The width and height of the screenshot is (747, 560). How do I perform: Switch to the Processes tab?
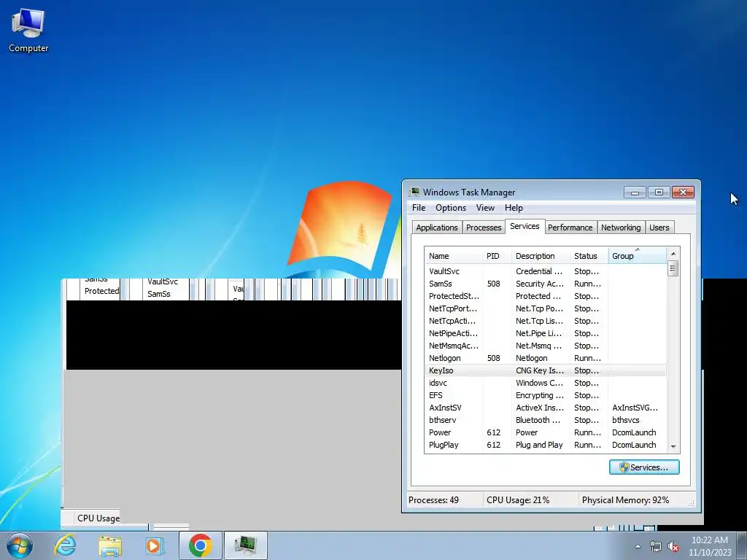coord(484,227)
